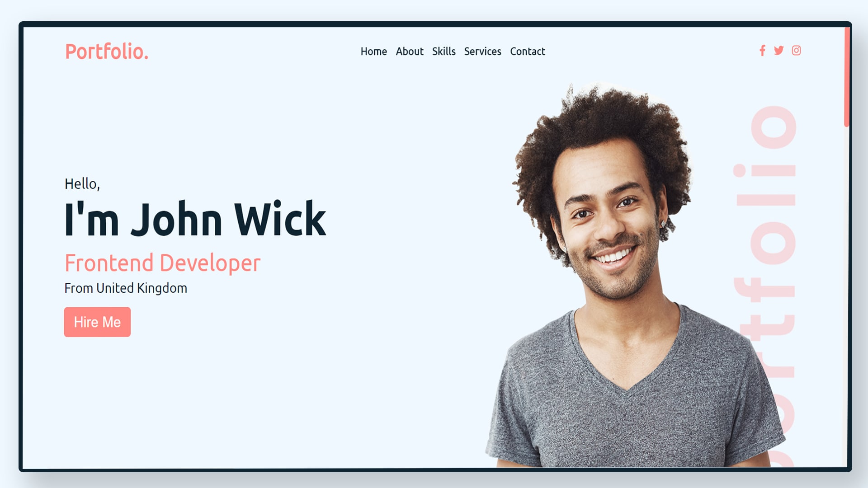Click the Contact link in the navigation
This screenshot has width=868, height=488.
tap(528, 51)
